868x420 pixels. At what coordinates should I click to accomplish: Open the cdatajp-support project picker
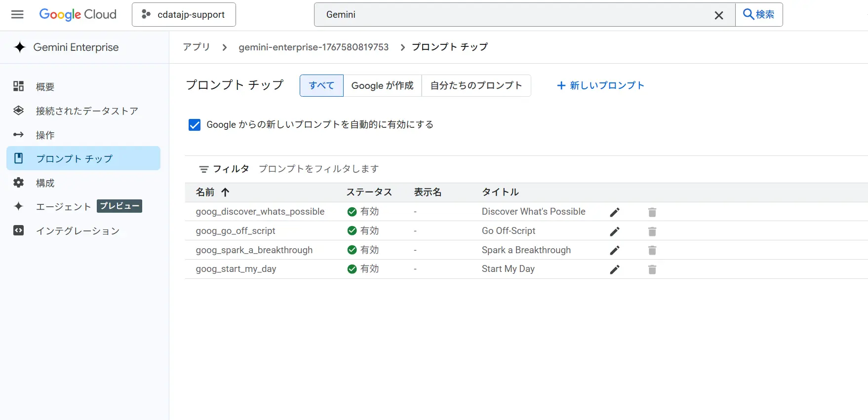184,15
